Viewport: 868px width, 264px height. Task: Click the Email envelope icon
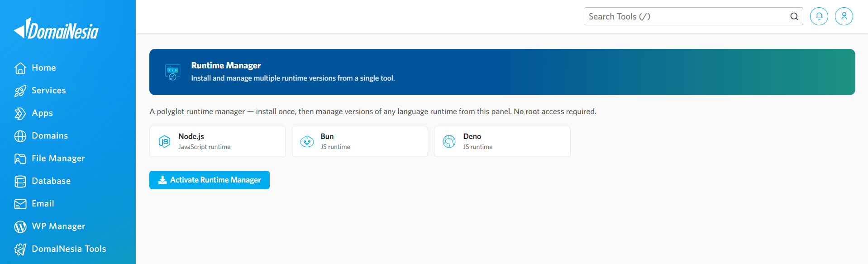coord(20,204)
